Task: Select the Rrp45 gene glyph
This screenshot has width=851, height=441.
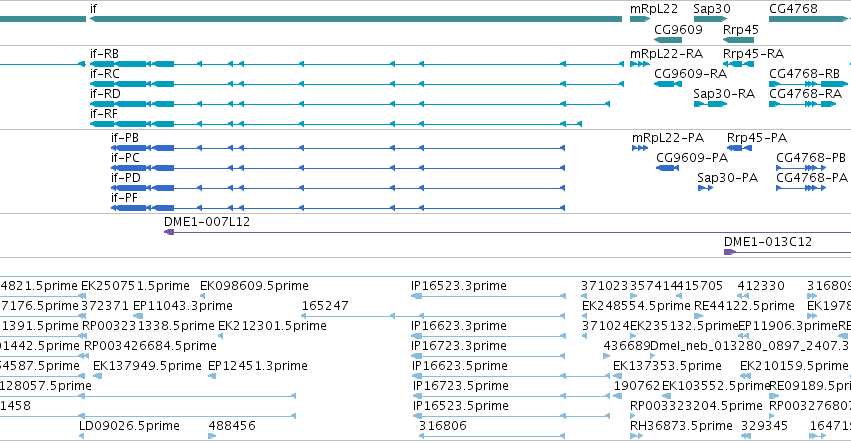Action: pyautogui.click(x=738, y=40)
